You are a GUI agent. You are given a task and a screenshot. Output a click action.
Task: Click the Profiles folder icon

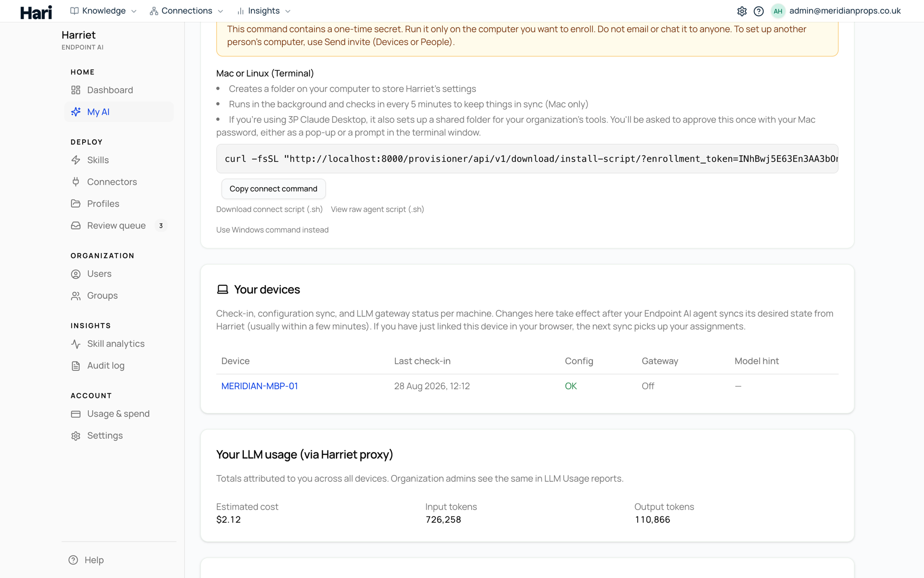tap(76, 203)
